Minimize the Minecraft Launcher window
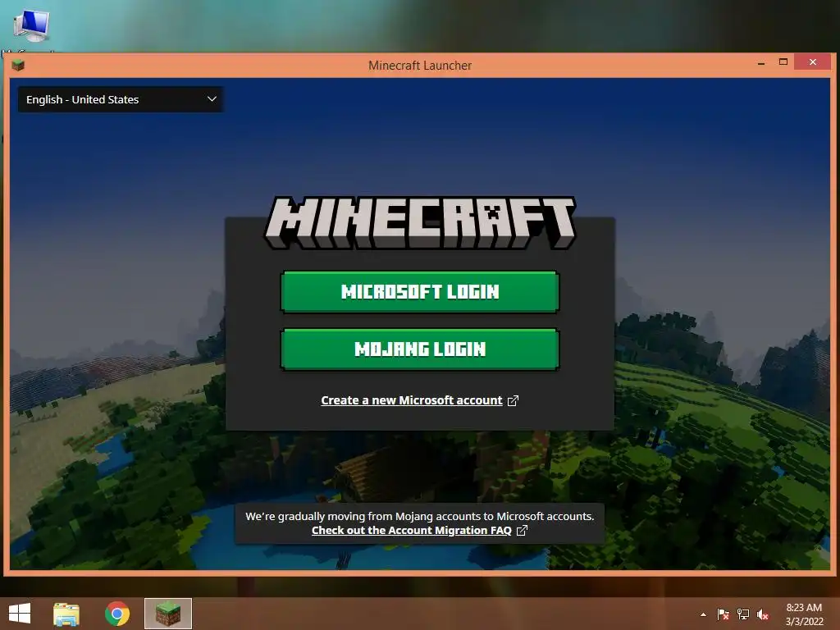This screenshot has width=840, height=630. pos(761,62)
